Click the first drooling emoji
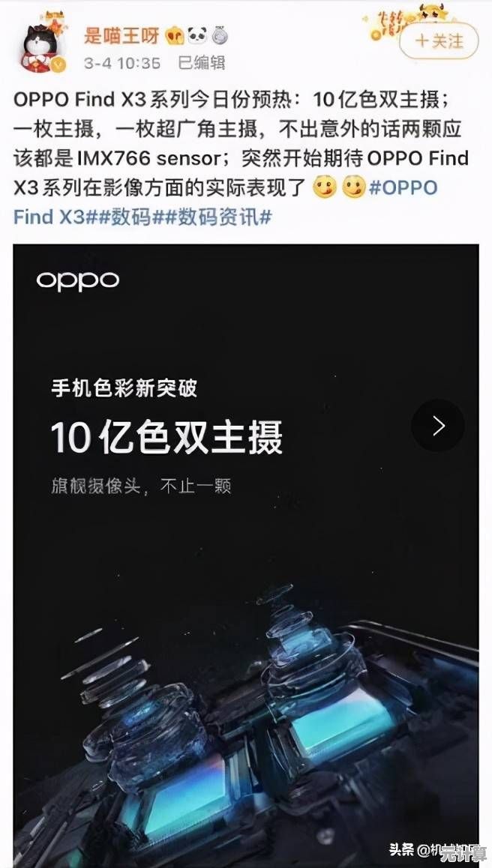Viewport: 492px width, 868px height. pos(325,187)
